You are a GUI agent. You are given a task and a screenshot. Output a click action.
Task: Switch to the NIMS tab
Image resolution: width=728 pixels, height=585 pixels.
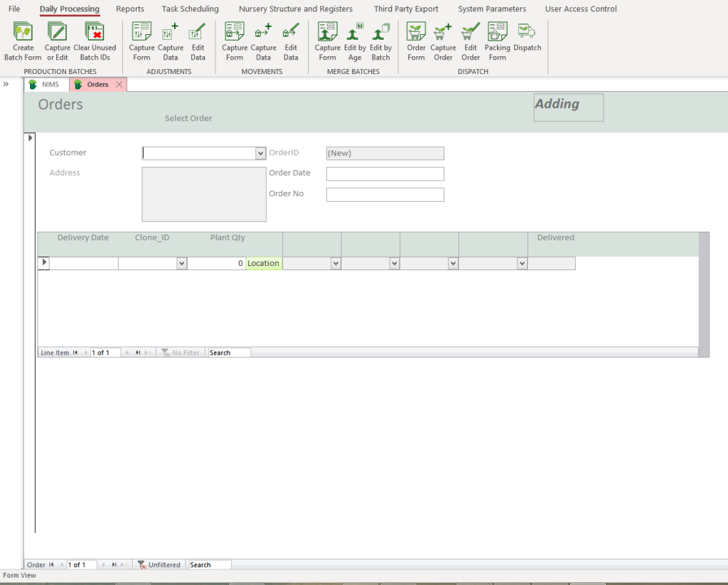pos(46,85)
